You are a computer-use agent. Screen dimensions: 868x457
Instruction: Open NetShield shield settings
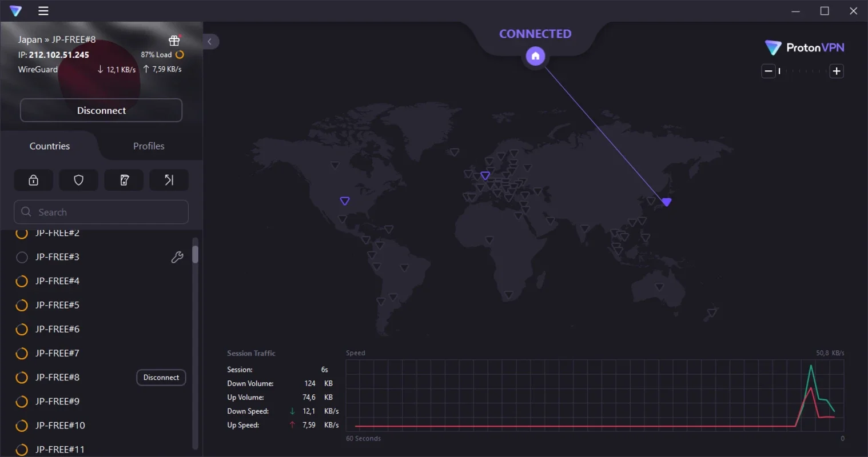click(x=78, y=180)
